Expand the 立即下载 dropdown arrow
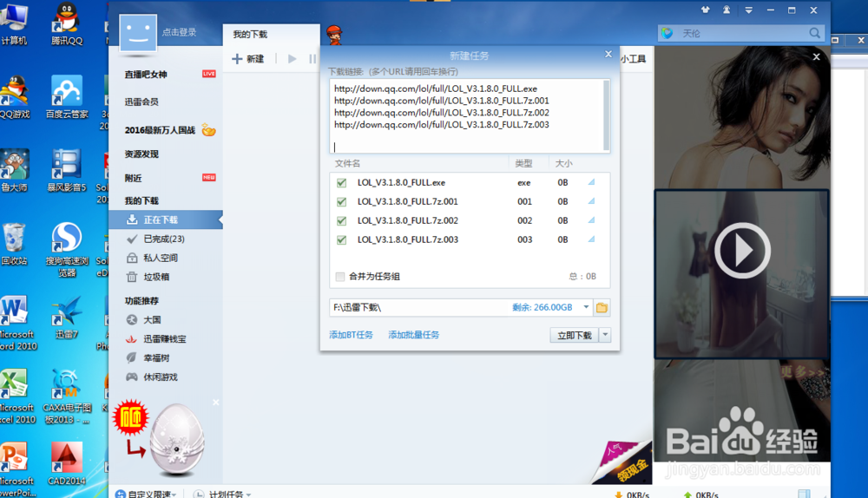The width and height of the screenshot is (868, 498). click(x=605, y=335)
